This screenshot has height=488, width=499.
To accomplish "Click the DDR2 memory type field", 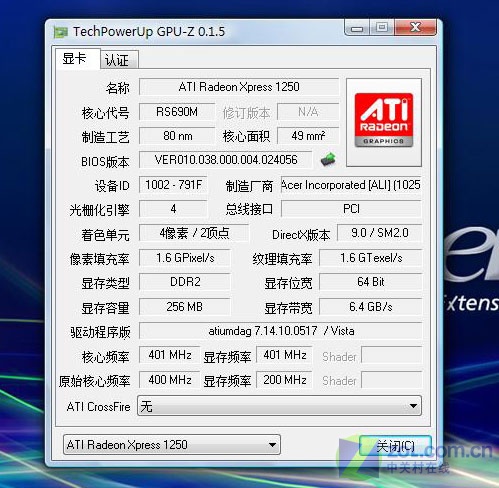I will [x=185, y=282].
